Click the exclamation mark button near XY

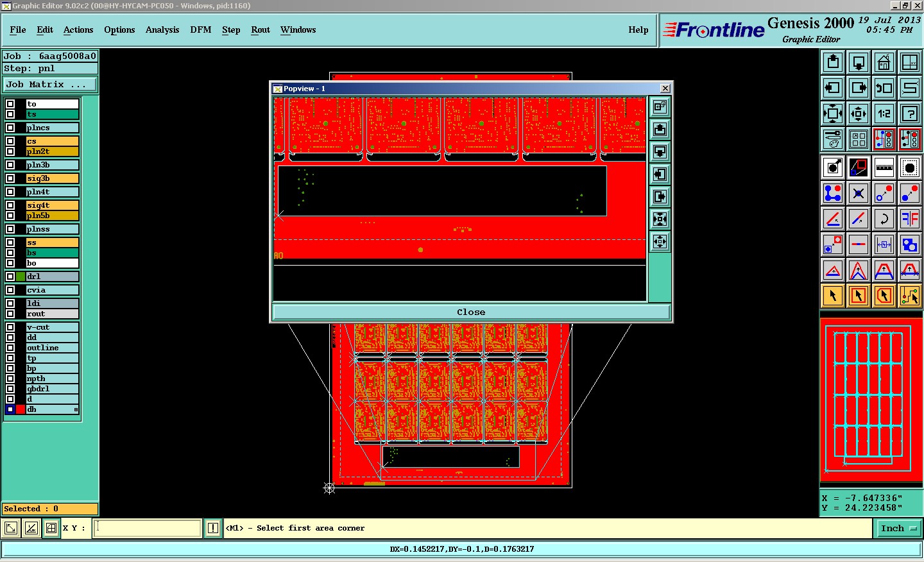[x=213, y=529]
